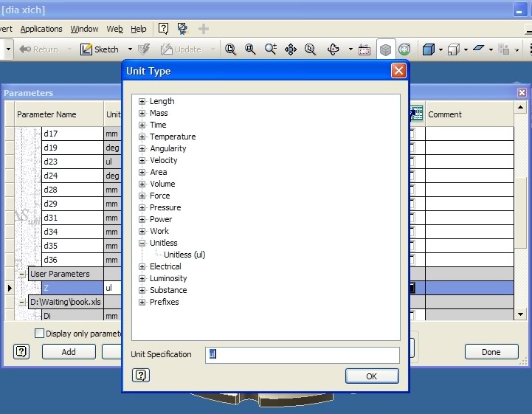Screen dimensions: 532x414
Task: Click the Parameters scroll down arrow
Action: (x=520, y=314)
